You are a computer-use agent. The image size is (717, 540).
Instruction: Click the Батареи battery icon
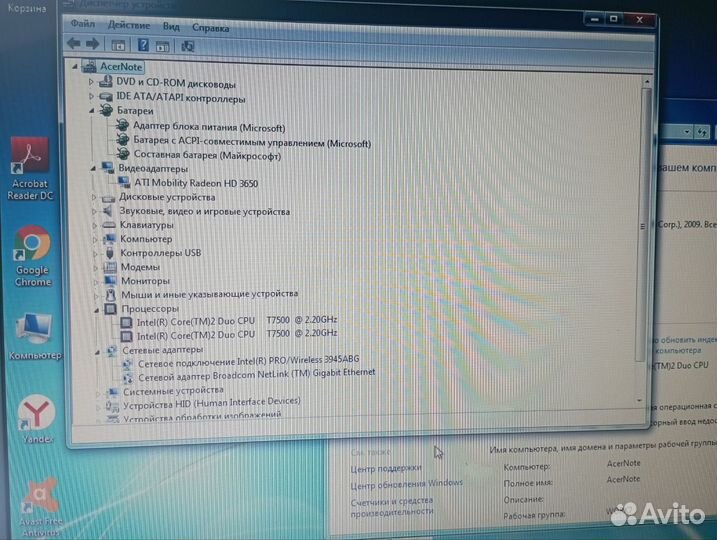click(106, 110)
